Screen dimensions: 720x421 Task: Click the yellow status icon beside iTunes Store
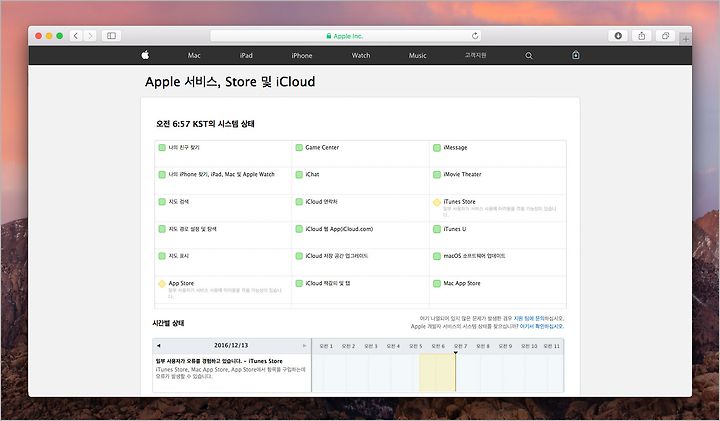[x=437, y=202]
